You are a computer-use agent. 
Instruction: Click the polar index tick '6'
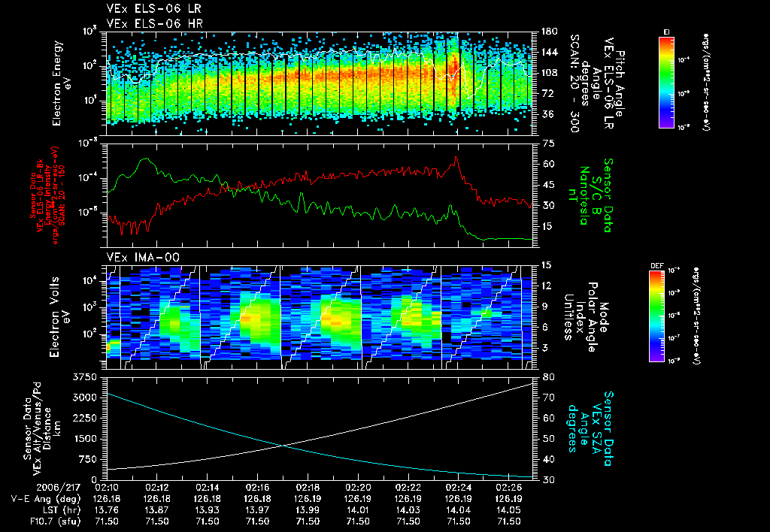(x=546, y=327)
